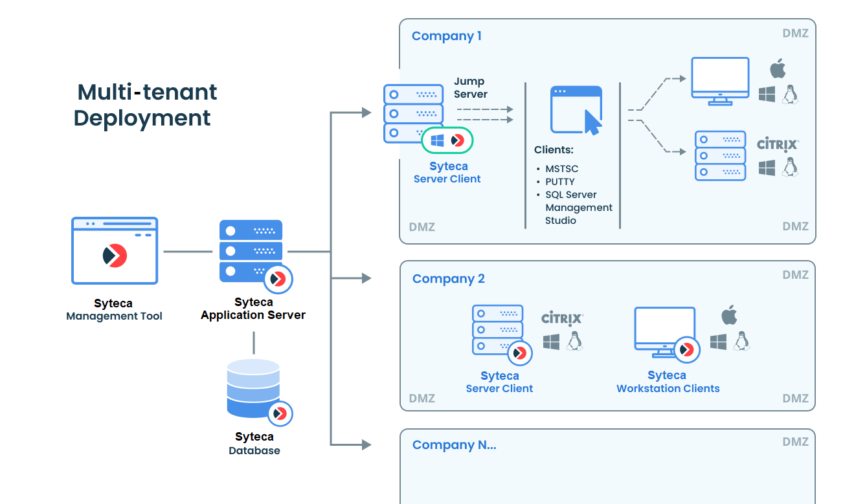Screen dimensions: 867x504
Task: Select PUTTY in the Clients list
Action: [559, 182]
